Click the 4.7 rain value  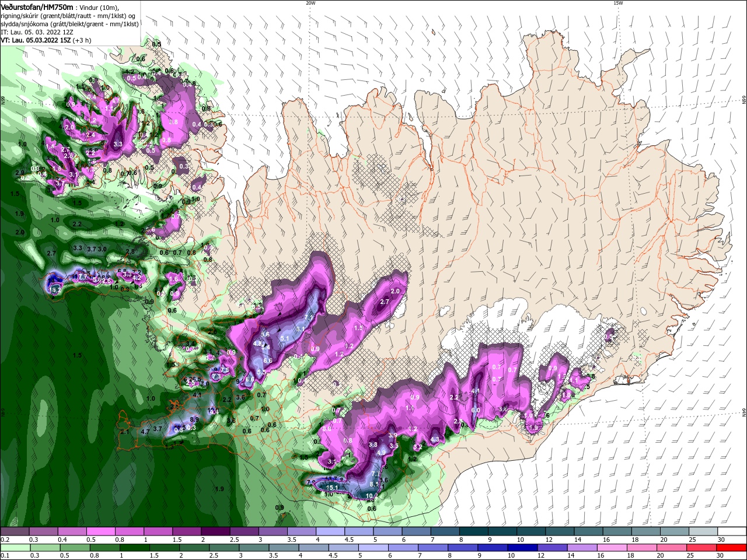pos(146,432)
